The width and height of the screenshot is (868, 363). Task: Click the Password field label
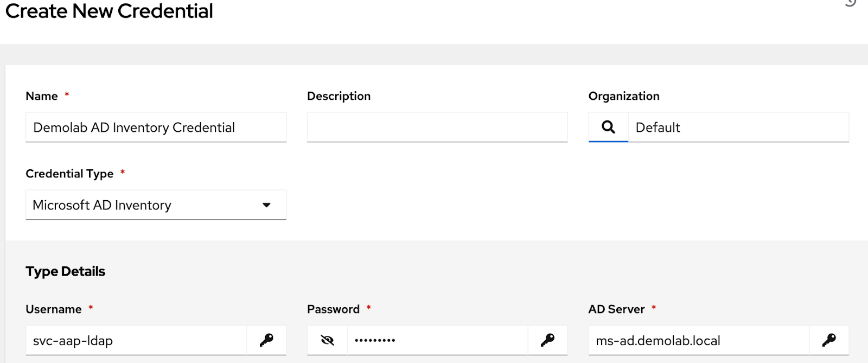pyautogui.click(x=333, y=309)
